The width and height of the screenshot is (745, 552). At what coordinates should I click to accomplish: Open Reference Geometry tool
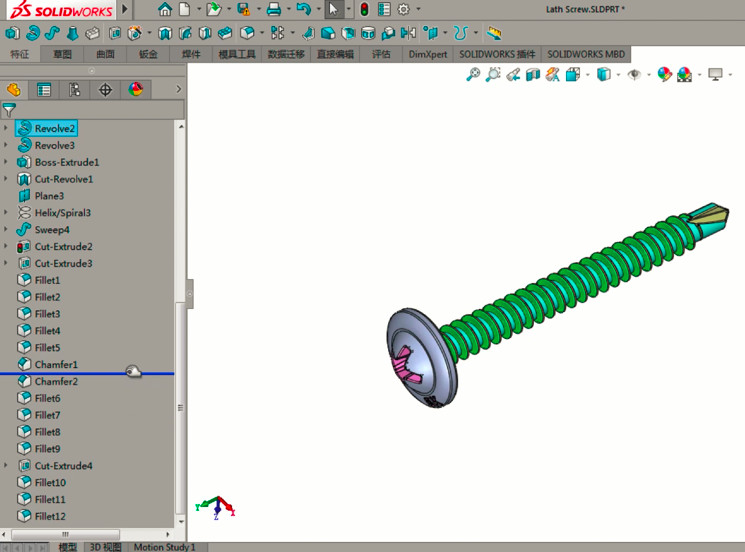431,33
